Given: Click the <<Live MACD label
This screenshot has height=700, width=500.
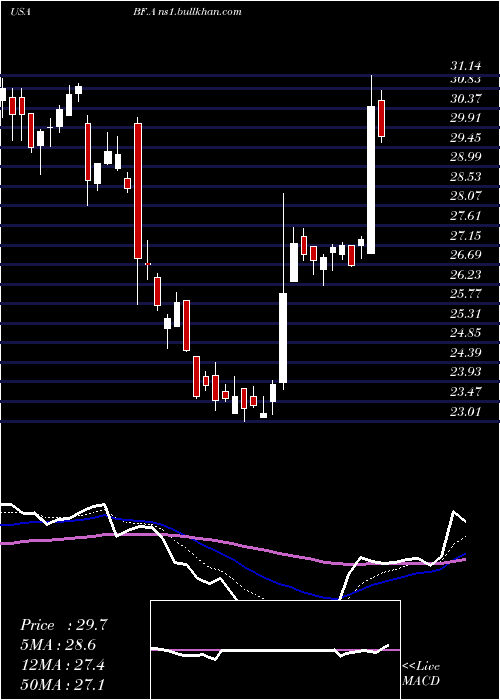Looking at the screenshot, I should pos(421,674).
